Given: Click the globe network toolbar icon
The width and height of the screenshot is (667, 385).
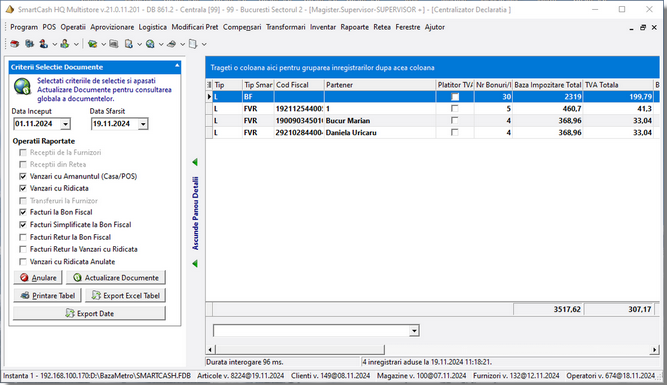Looking at the screenshot, I should click(x=150, y=44).
